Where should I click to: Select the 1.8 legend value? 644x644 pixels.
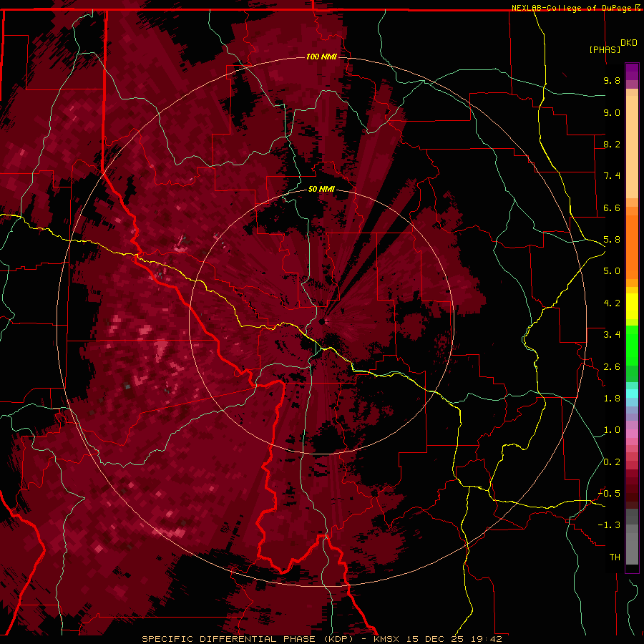[612, 399]
